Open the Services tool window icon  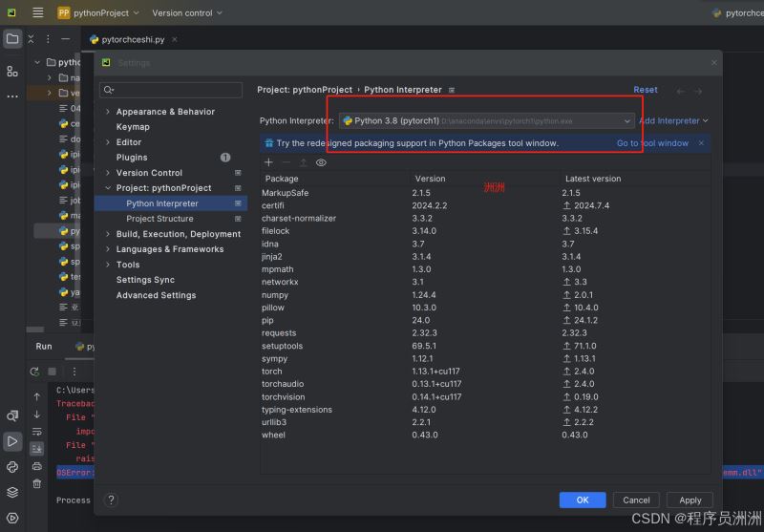[12, 518]
